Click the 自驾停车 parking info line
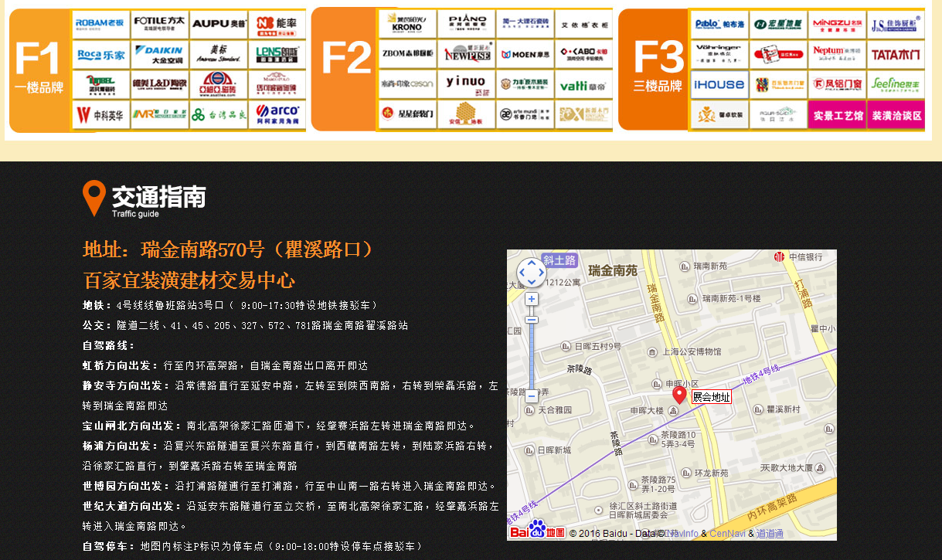This screenshot has width=942, height=560. [x=253, y=546]
